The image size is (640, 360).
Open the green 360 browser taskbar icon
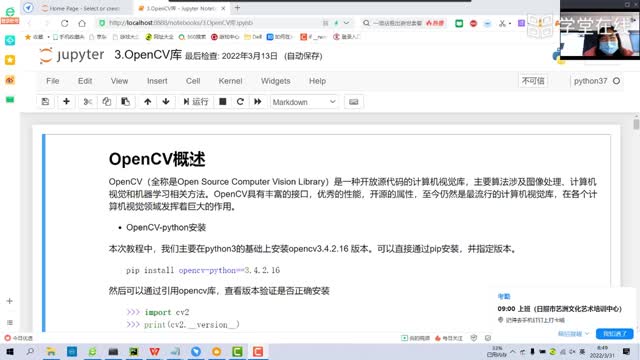(x=93, y=351)
